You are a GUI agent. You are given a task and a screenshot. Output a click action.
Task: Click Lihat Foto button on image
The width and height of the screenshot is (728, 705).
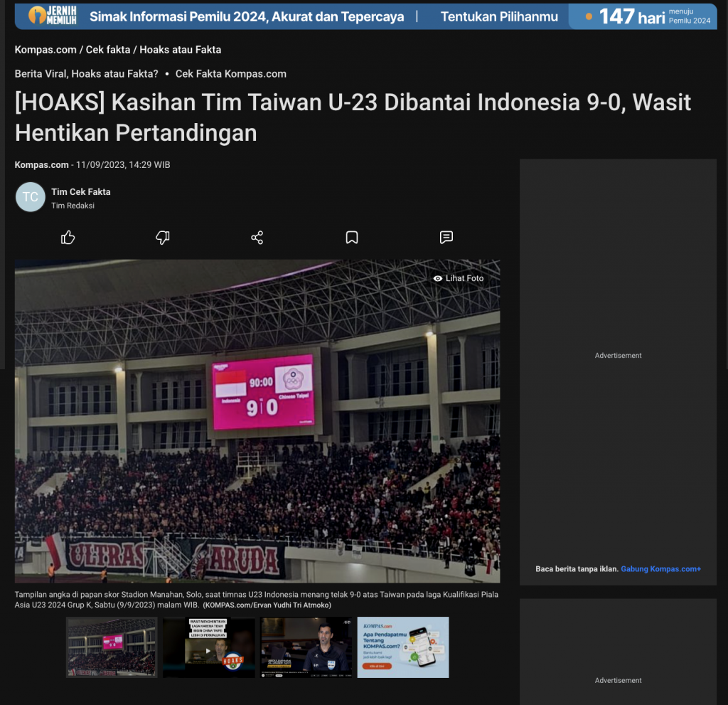[459, 278]
